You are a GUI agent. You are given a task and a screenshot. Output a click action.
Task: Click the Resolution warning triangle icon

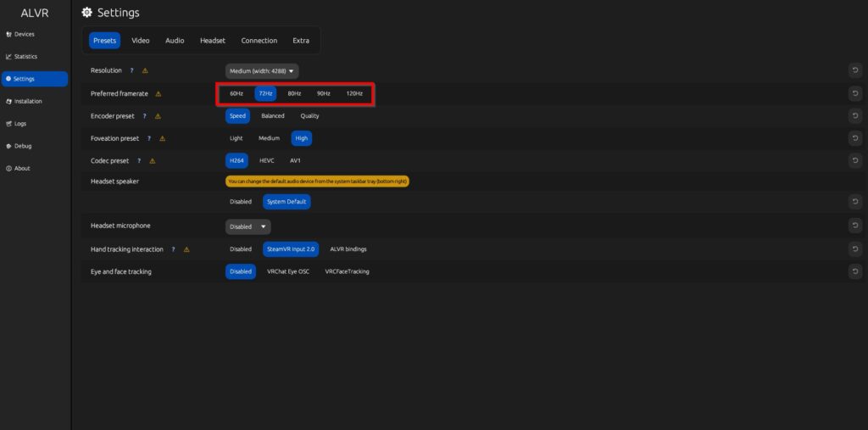pyautogui.click(x=145, y=71)
